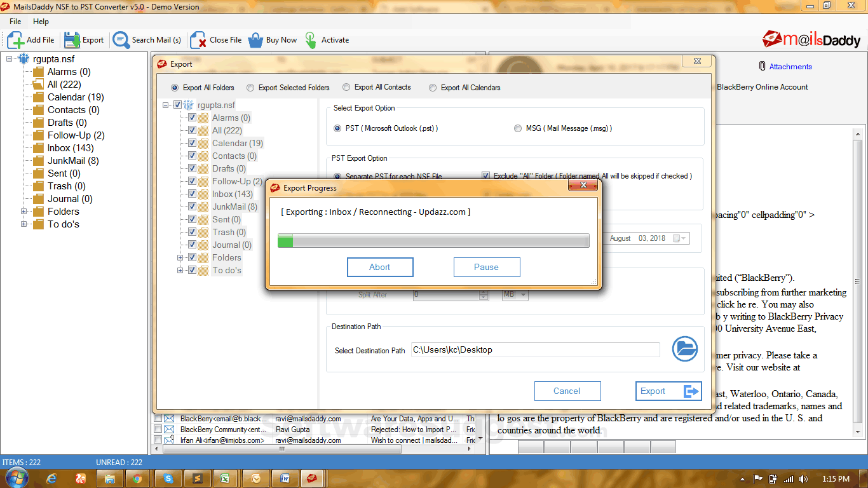Select the Export All Calendars radio button
This screenshot has width=868, height=488.
[433, 88]
